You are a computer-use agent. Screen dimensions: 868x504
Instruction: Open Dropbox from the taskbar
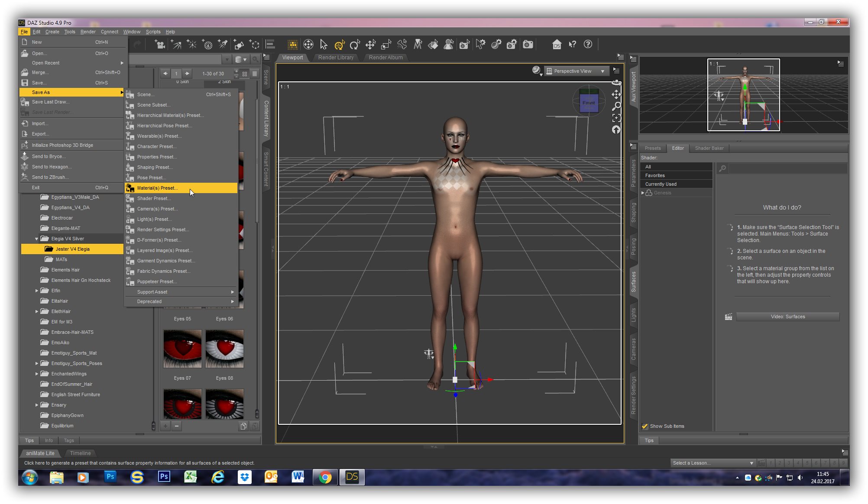pos(245,477)
